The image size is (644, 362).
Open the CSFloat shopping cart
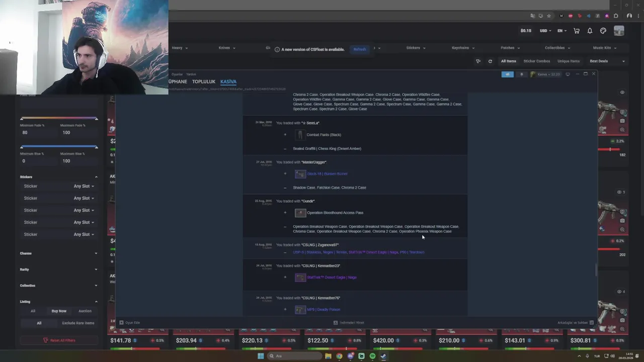coord(577,31)
